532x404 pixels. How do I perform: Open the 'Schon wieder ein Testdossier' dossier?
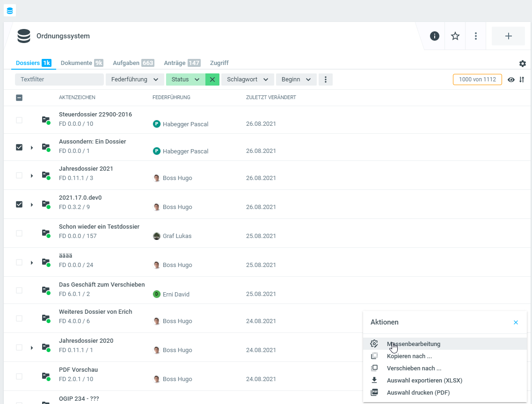[99, 227]
